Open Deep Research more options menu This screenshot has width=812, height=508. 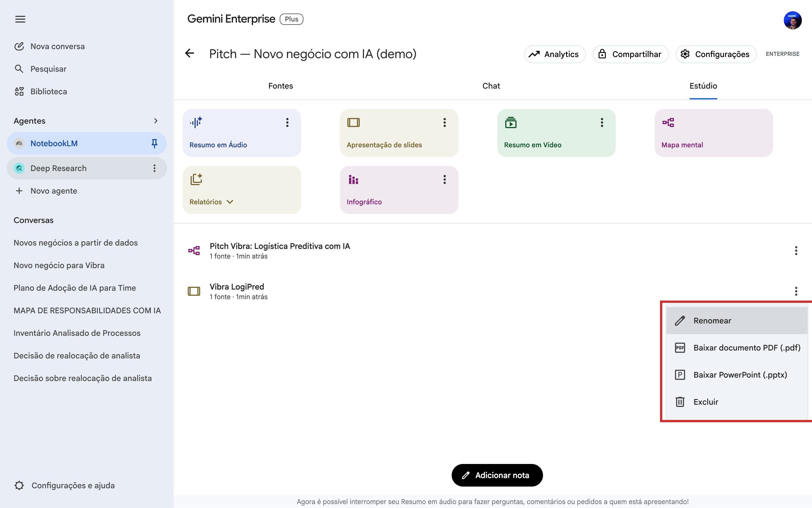154,168
